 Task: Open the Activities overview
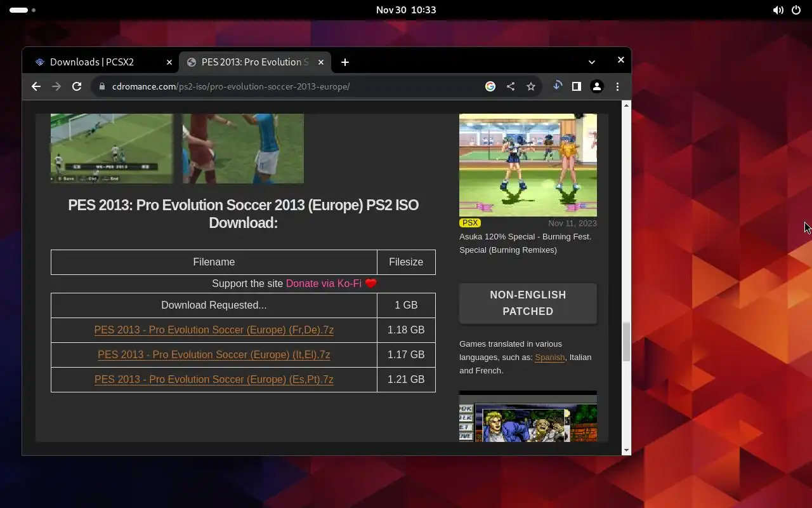(22, 10)
